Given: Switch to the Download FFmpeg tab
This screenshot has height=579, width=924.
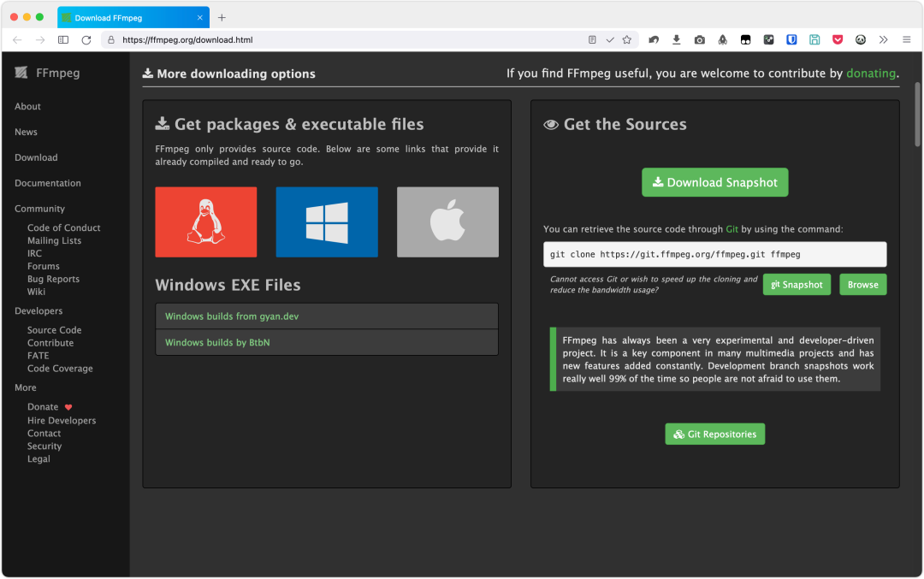Looking at the screenshot, I should click(x=128, y=17).
